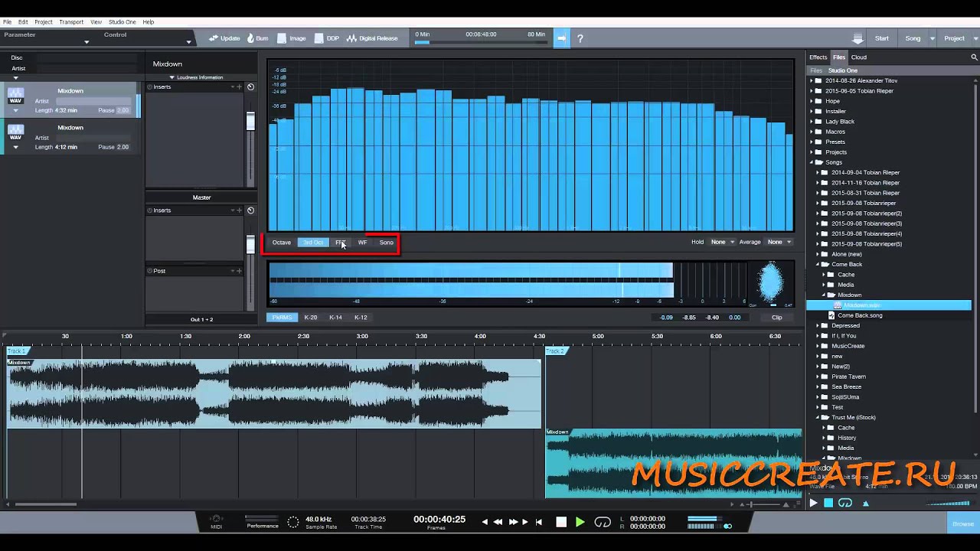Viewport: 980px width, 551px height.
Task: Select PkRMS metering mode
Action: [x=282, y=318]
